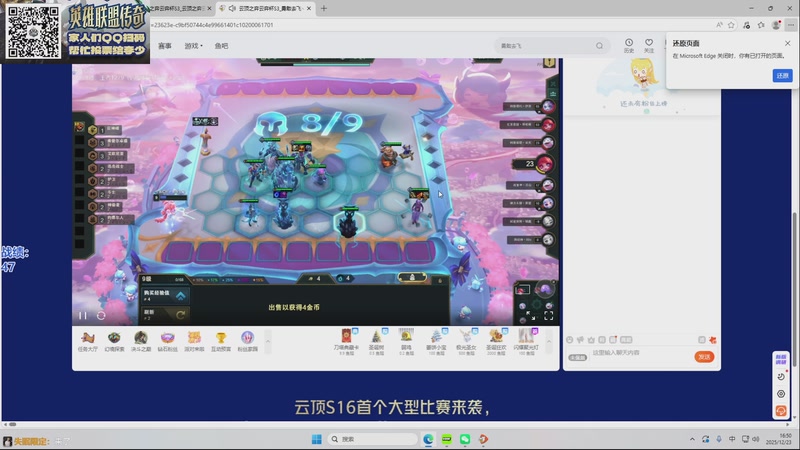Screen dimensions: 800x450
Task: Open the Edge profile avatar
Action: [776, 24]
